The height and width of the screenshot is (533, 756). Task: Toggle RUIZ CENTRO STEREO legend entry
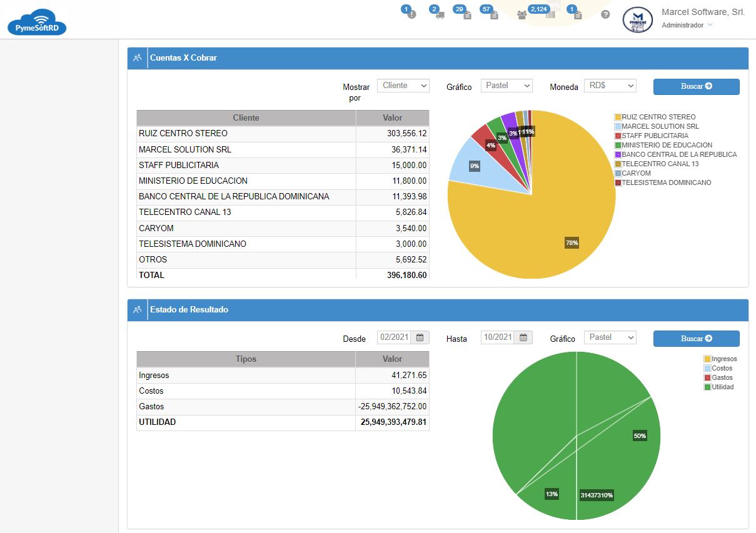click(658, 117)
